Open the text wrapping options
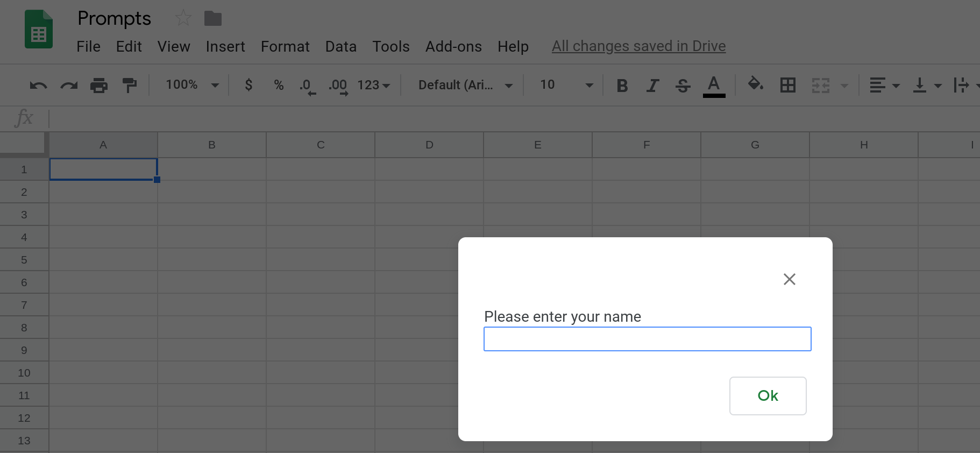Image resolution: width=980 pixels, height=453 pixels. coord(965,85)
